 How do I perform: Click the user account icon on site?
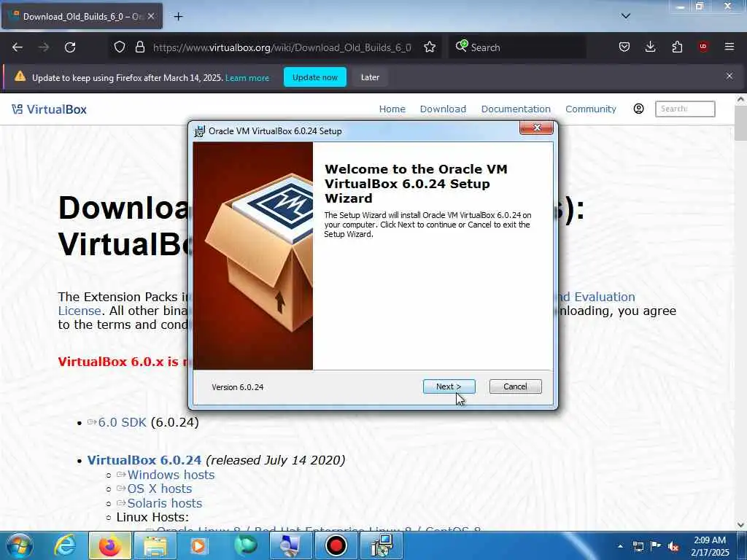pyautogui.click(x=639, y=109)
